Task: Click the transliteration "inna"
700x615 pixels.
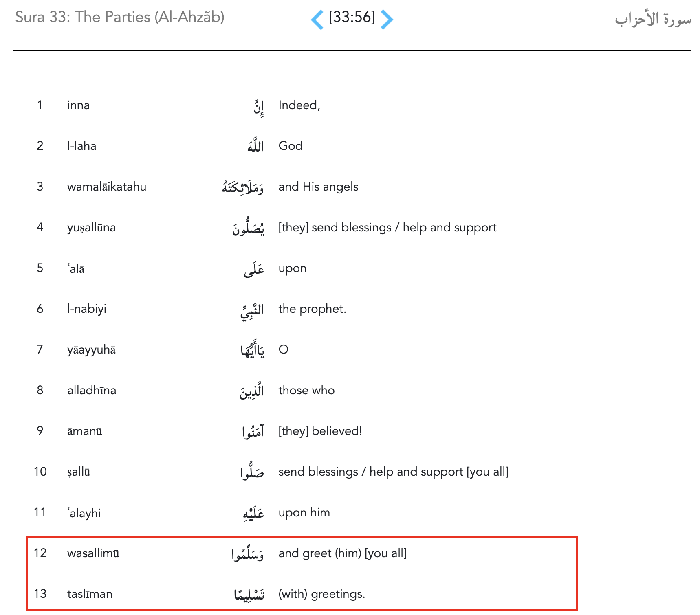Action: tap(79, 105)
